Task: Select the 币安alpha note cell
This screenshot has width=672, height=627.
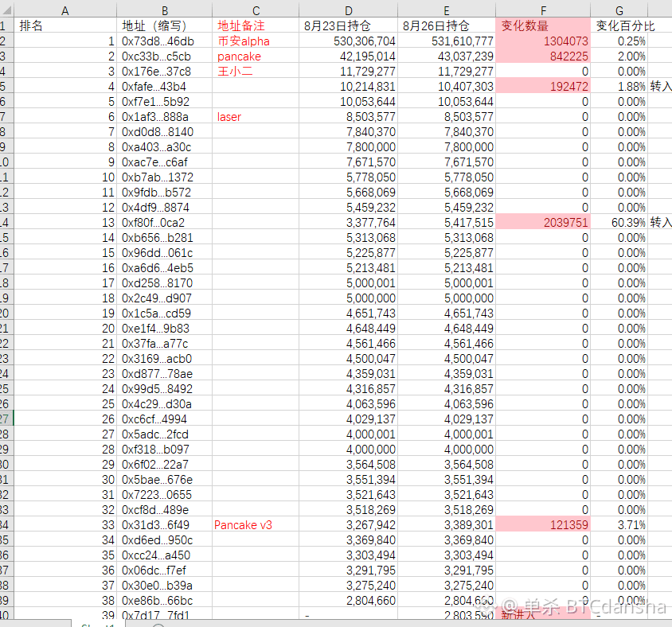Action: click(x=256, y=41)
